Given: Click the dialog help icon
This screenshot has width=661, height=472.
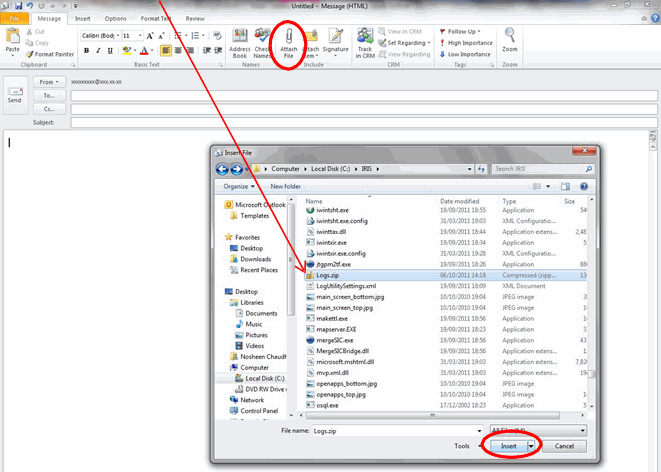Looking at the screenshot, I should (584, 186).
